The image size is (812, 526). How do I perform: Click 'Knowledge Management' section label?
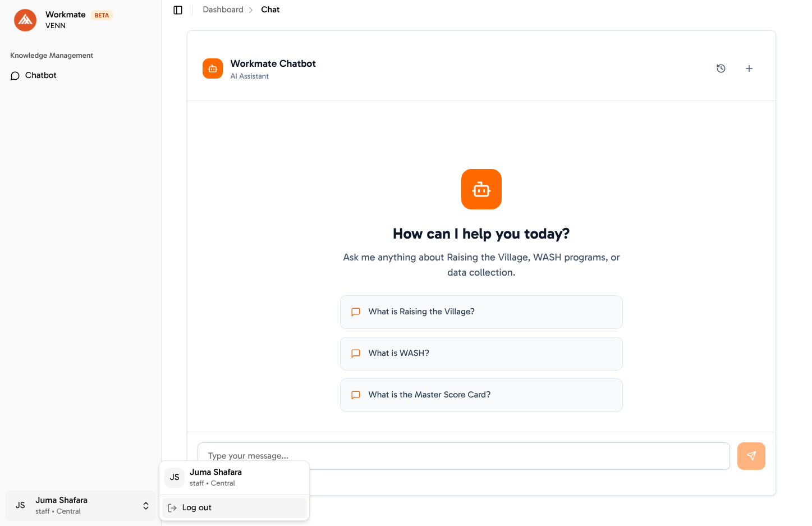click(x=52, y=56)
